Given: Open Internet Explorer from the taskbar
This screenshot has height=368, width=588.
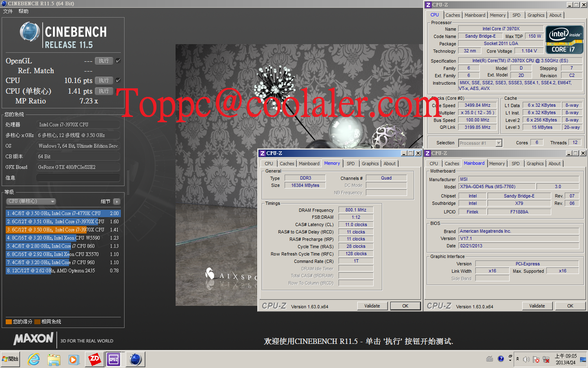Looking at the screenshot, I should click(x=33, y=359).
